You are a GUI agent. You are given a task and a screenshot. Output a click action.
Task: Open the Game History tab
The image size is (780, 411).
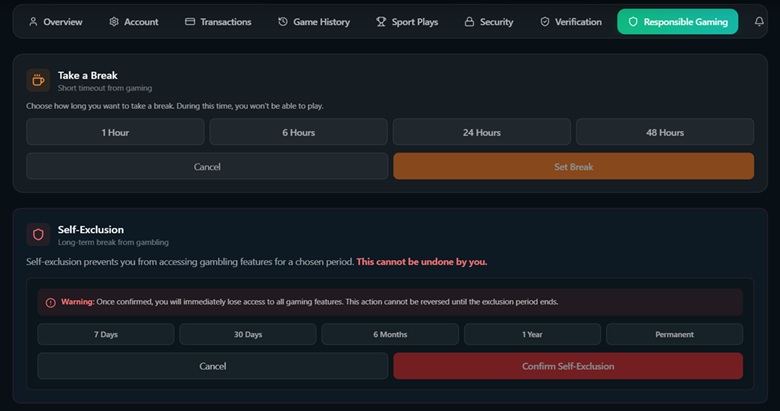(313, 22)
